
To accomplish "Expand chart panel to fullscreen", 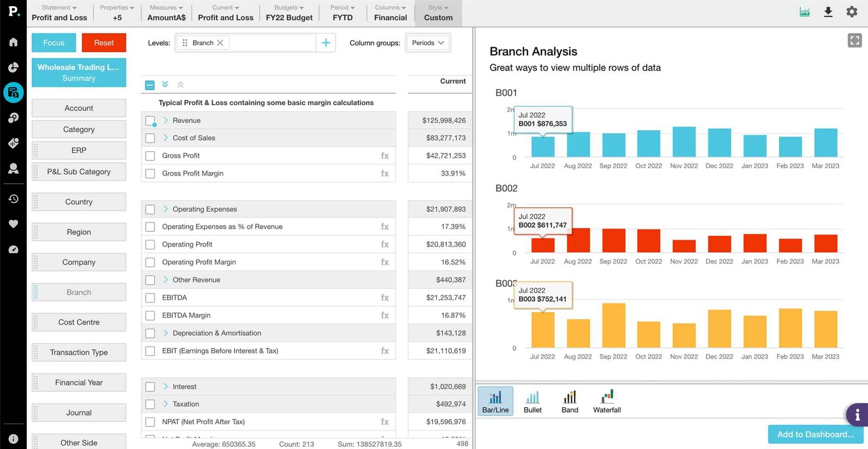I will point(854,41).
